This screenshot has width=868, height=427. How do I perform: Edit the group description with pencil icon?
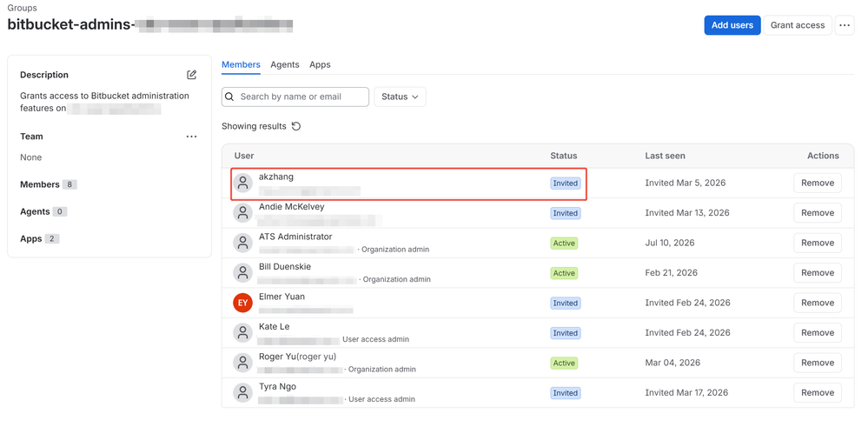click(191, 75)
